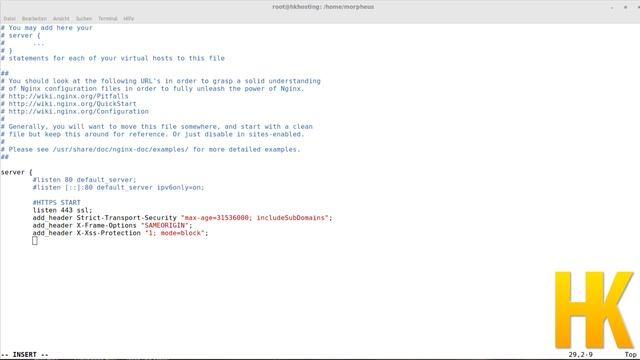
Task: Maximize the terminal window
Action: (625, 7)
